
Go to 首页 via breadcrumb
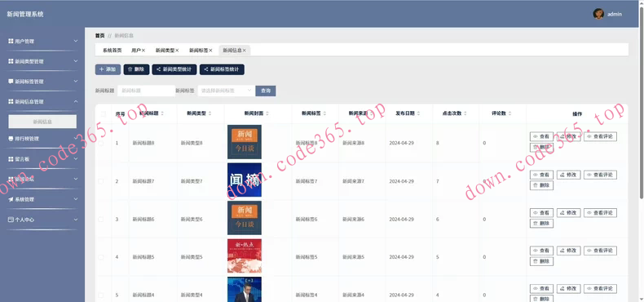pyautogui.click(x=99, y=36)
